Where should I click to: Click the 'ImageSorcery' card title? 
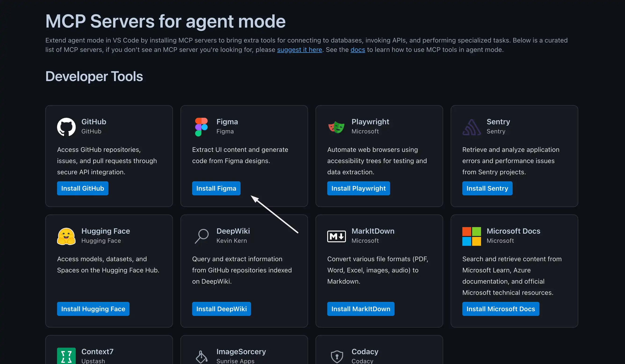point(241,352)
